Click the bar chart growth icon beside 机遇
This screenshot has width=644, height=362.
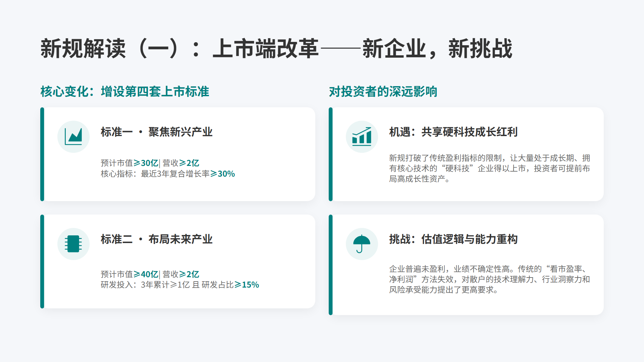[x=362, y=137]
